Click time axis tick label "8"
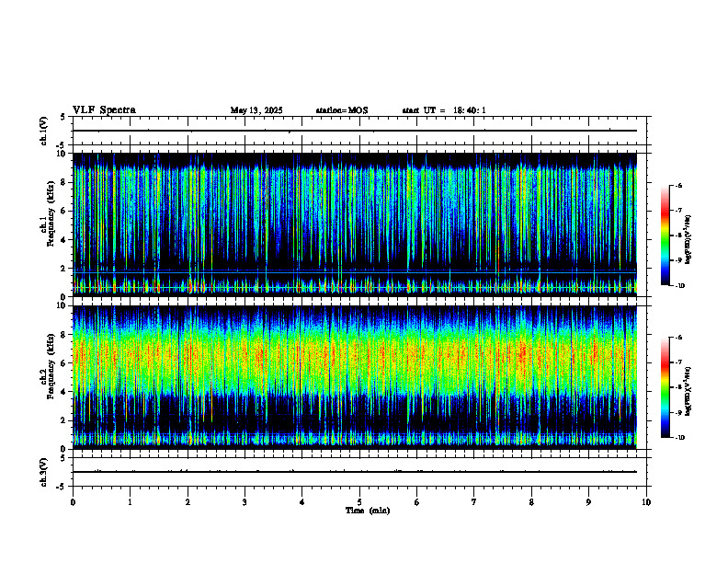Viewport: 728px width, 563px height. [531, 502]
